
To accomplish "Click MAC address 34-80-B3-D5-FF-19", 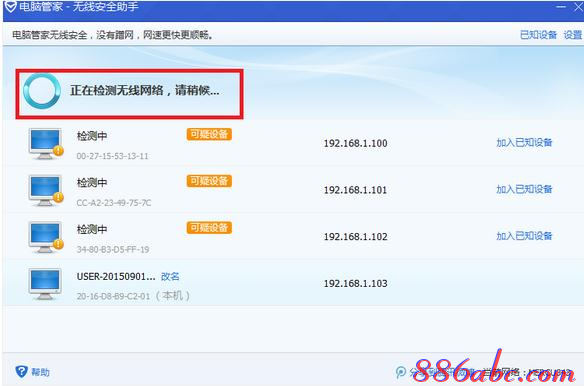I will [113, 250].
